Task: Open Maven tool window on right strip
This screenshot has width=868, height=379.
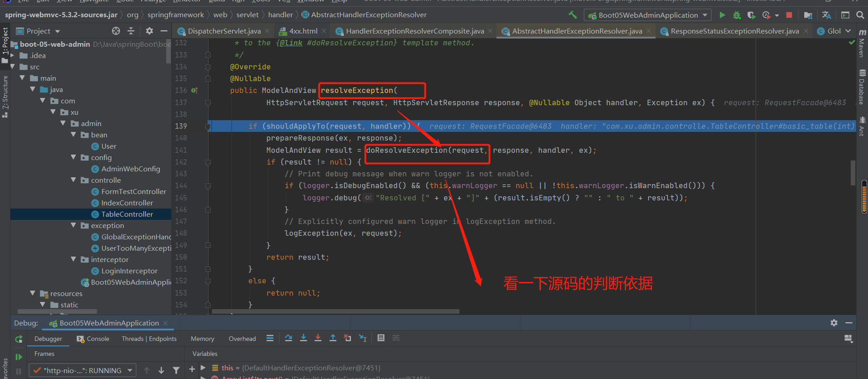Action: coord(862,43)
